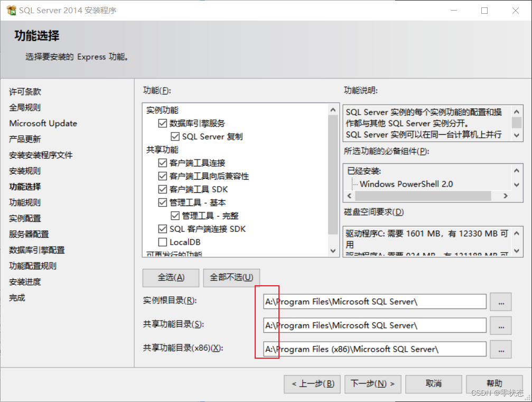Click the SQL Server installer title bar icon

pyautogui.click(x=11, y=11)
